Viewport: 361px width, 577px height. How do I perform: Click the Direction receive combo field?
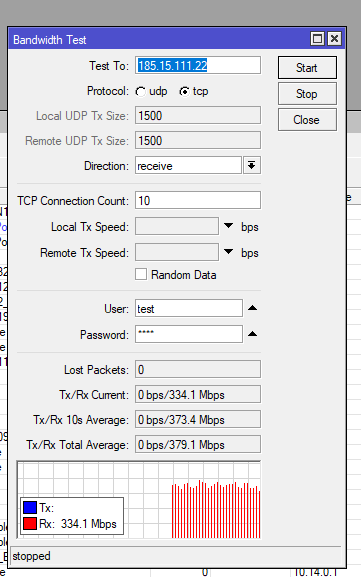(x=188, y=165)
